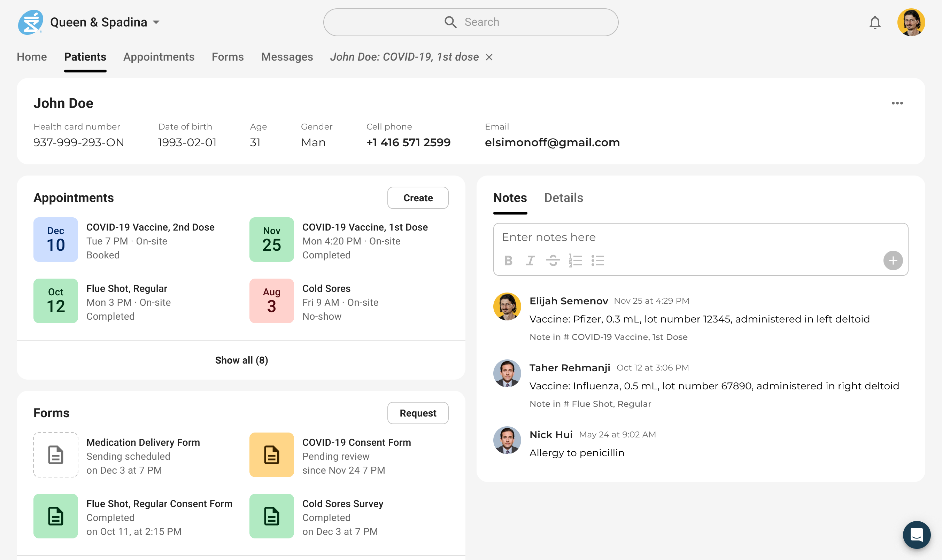Click the Search field
This screenshot has height=560, width=942.
click(x=471, y=22)
